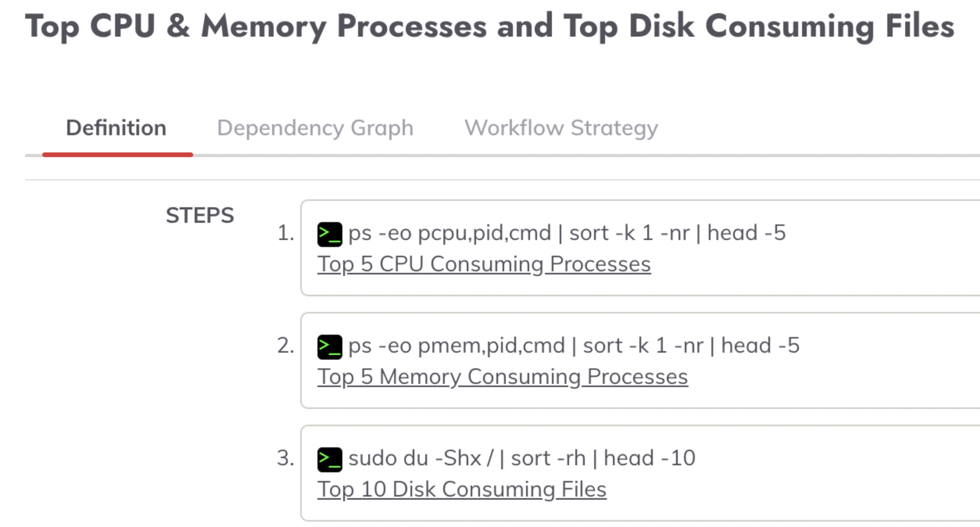Screen dimensions: 980x527
Task: Open the Workflow Strategy tab
Action: pyautogui.click(x=561, y=128)
